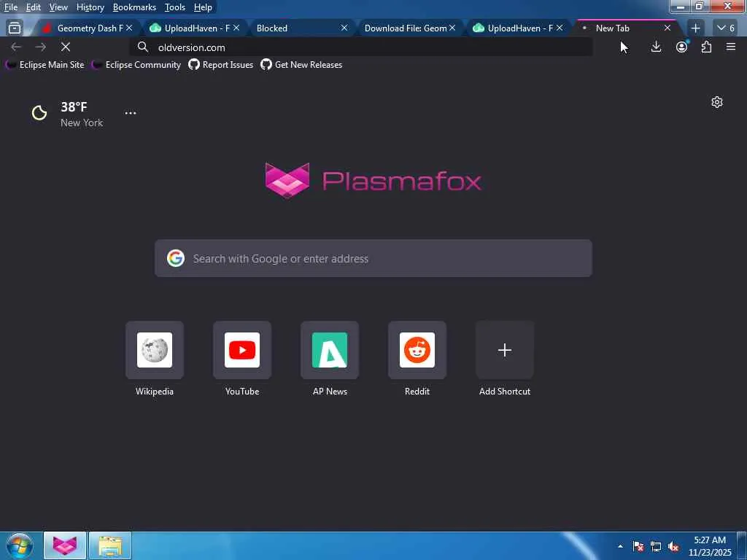Close the New Tab tab
Image resolution: width=747 pixels, height=560 pixels.
pos(667,28)
